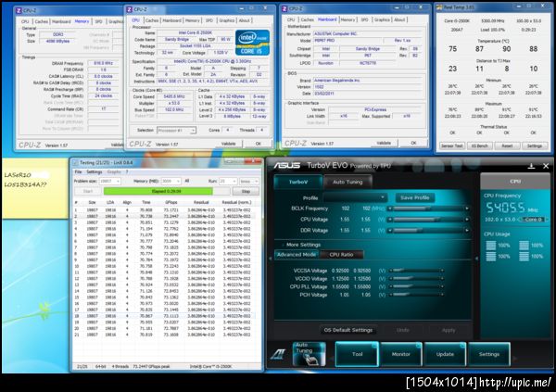This screenshot has height=392, width=556.
Task: Click the LinX window title icon
Action: [75, 163]
